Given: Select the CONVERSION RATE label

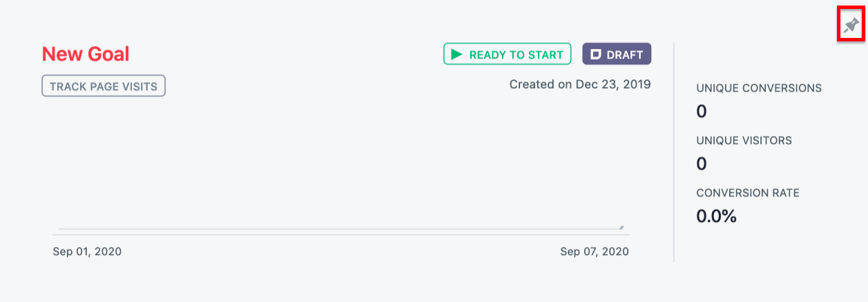Looking at the screenshot, I should coord(748,193).
